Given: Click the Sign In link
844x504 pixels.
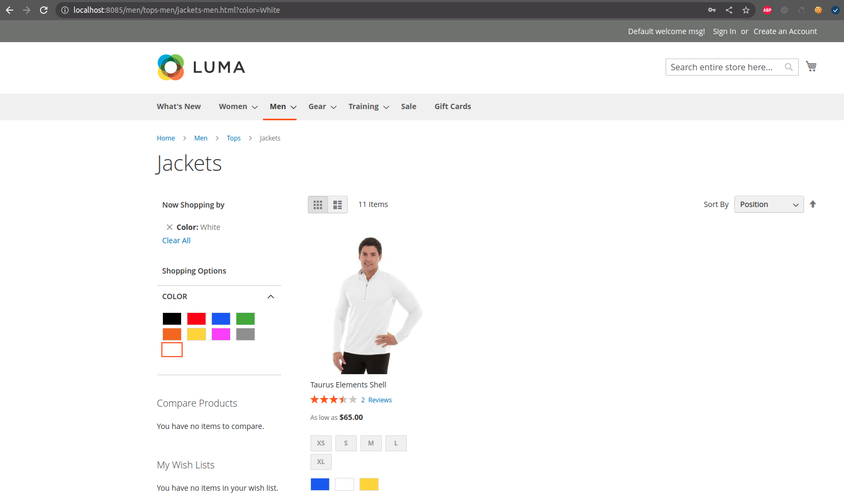Looking at the screenshot, I should [724, 31].
